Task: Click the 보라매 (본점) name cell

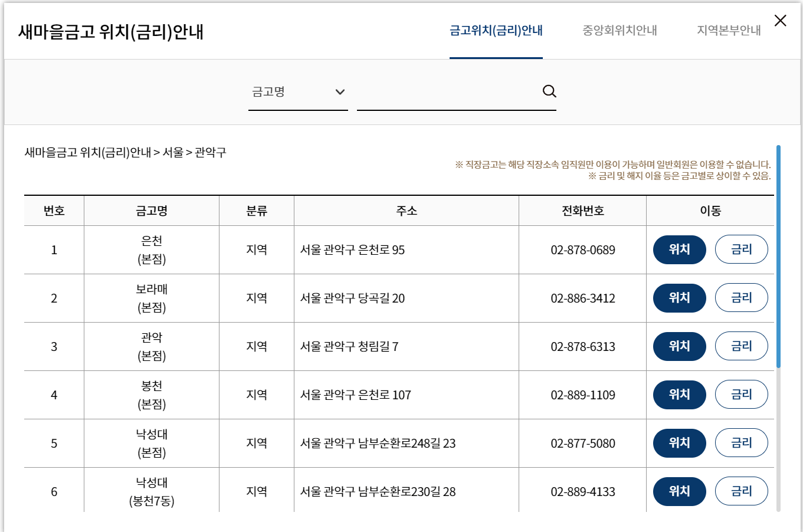Action: point(152,298)
